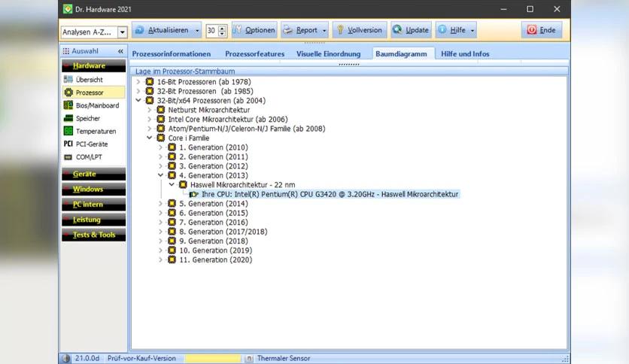Click the Dr. Hardware app icon in title bar

[68, 9]
